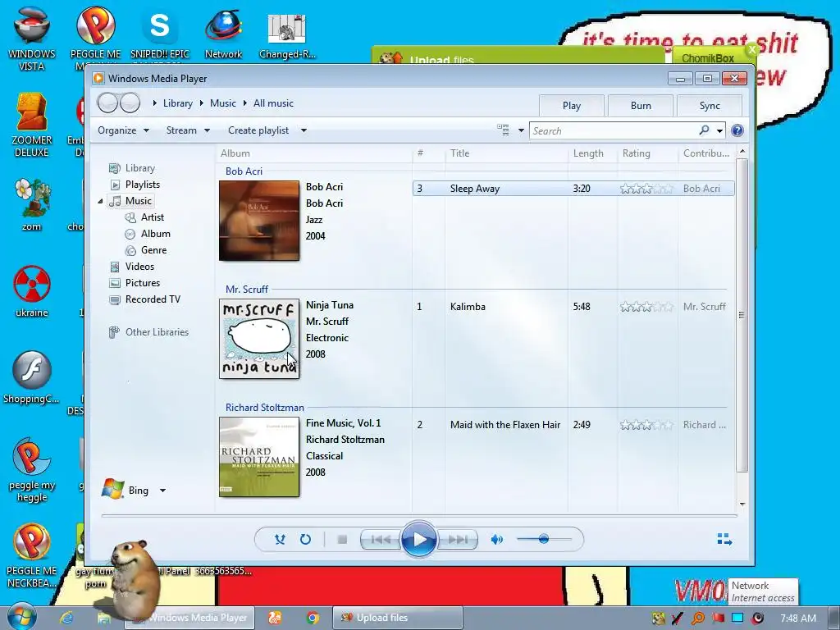This screenshot has height=630, width=840.
Task: Click the Forward navigation button
Action: coord(130,103)
